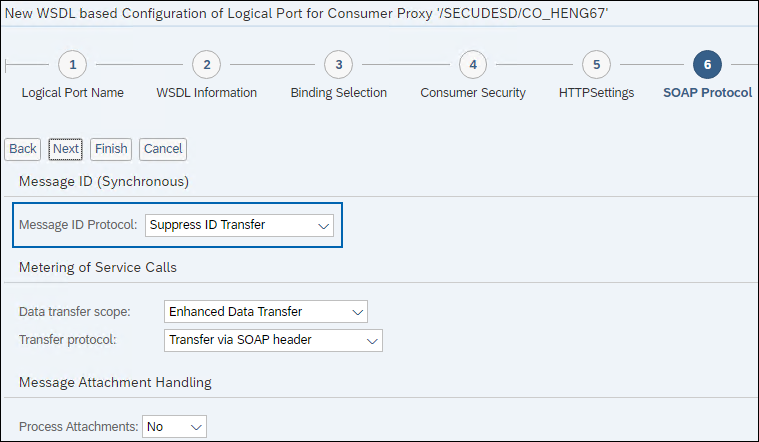Click the Data transfer scope label

(75, 311)
